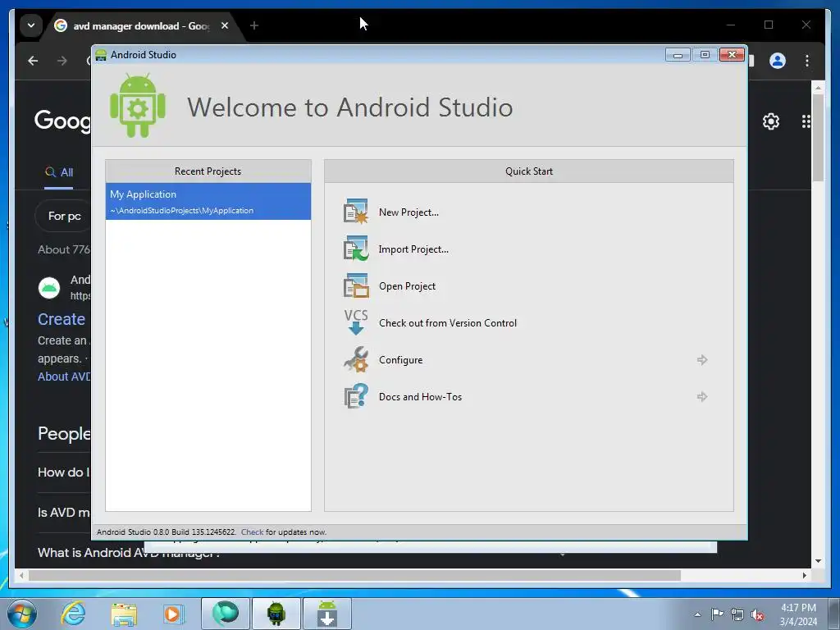Screen dimensions: 840x630
Task: Click the scroll down arrow in Chrome
Action: (818, 561)
